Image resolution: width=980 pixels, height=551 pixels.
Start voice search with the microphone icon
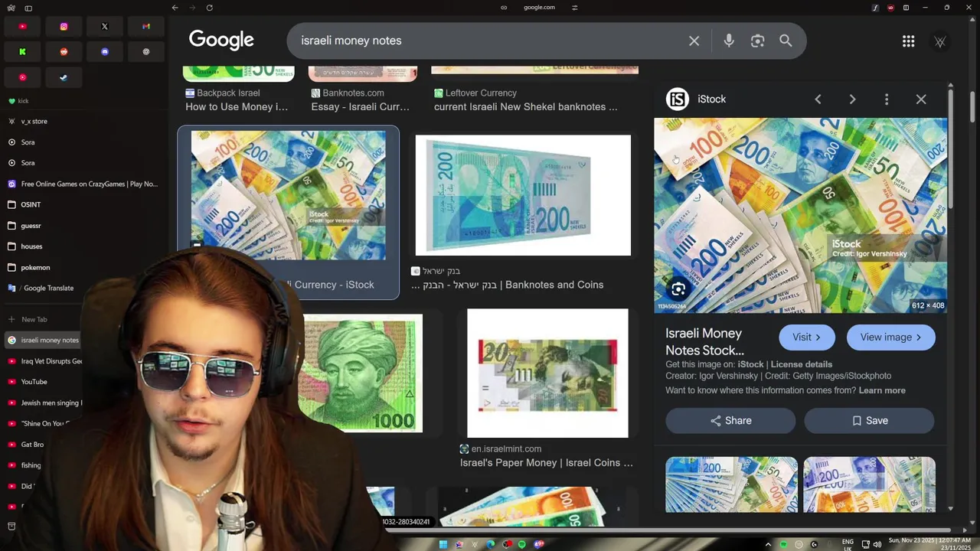(x=728, y=41)
